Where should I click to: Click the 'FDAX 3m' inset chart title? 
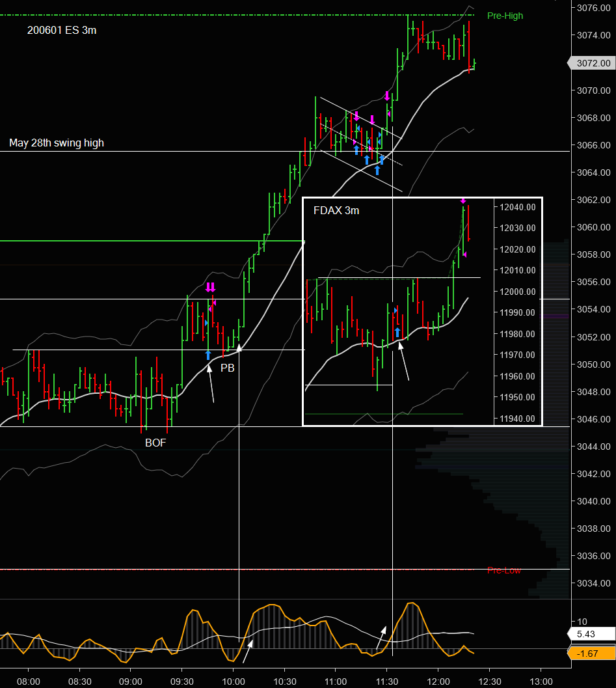[x=336, y=211]
